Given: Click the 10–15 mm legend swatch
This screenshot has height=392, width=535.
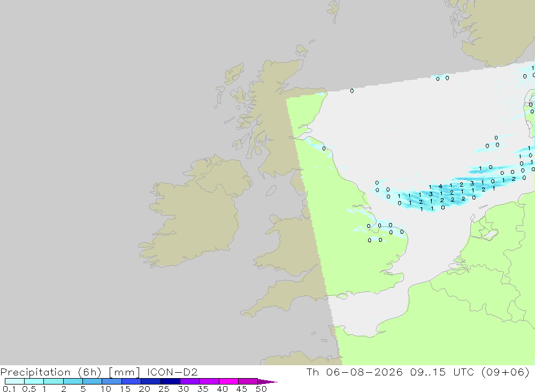Looking at the screenshot, I should (112, 381).
